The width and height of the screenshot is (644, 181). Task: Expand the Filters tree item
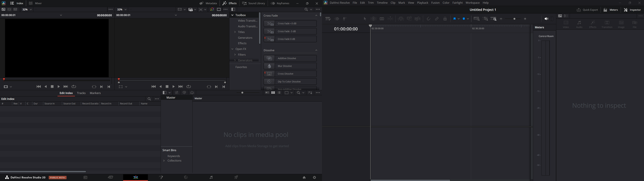pos(235,54)
